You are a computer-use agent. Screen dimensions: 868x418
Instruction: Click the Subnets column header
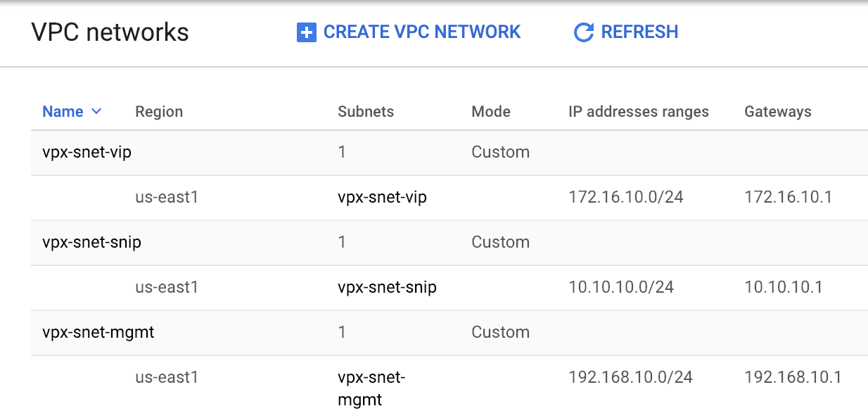366,111
